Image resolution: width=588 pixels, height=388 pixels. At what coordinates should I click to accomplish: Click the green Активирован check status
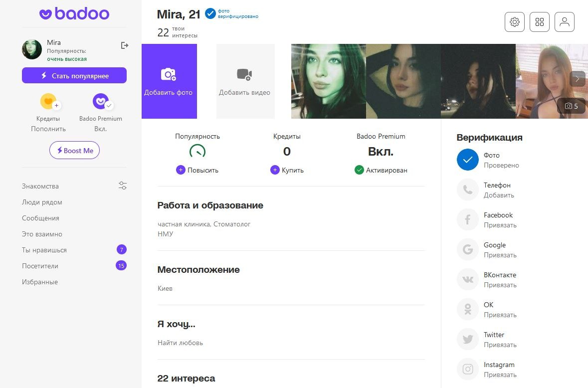tap(381, 170)
